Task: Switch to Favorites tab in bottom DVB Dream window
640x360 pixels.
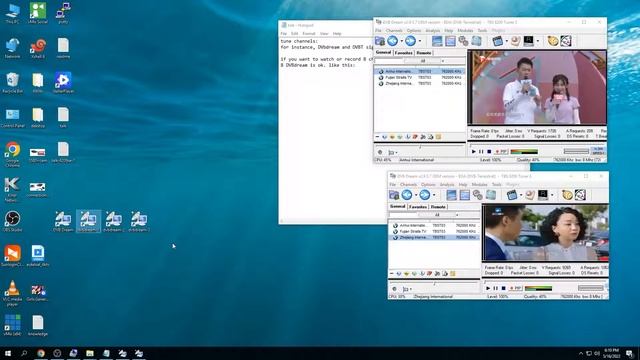Action: click(x=418, y=207)
